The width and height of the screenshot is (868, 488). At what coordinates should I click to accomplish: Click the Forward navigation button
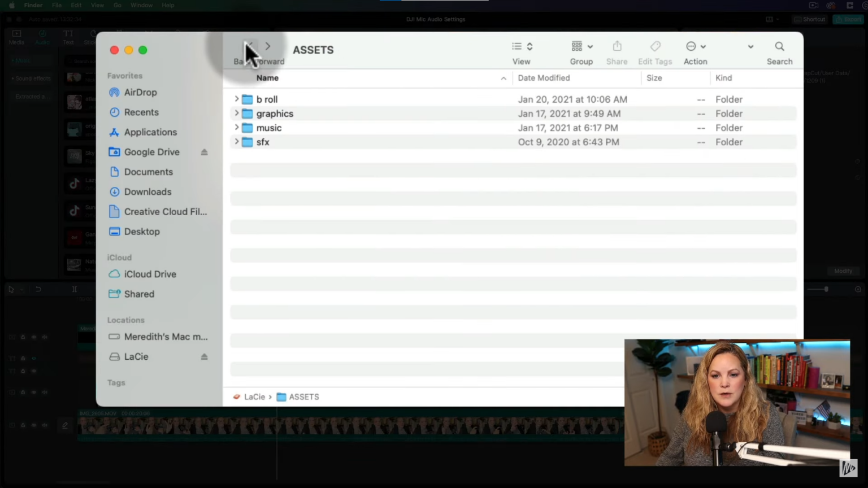pos(267,46)
